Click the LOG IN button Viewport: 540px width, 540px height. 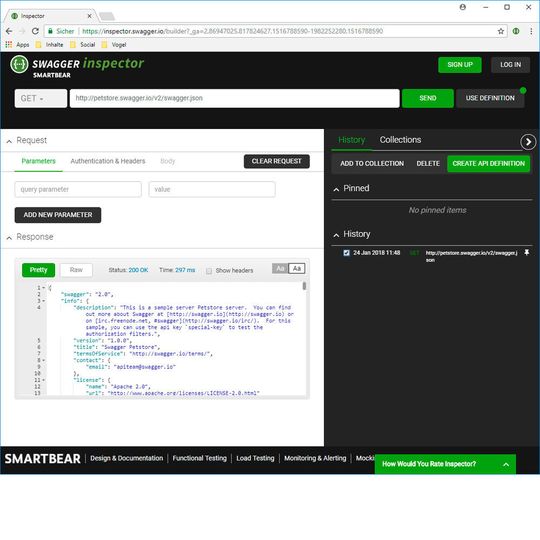pos(510,65)
